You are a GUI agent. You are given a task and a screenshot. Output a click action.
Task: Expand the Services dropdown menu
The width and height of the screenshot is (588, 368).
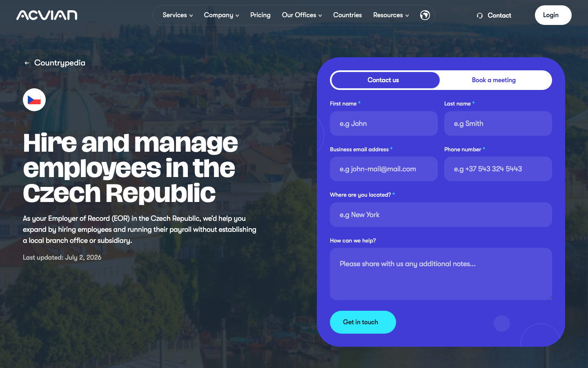click(x=178, y=15)
